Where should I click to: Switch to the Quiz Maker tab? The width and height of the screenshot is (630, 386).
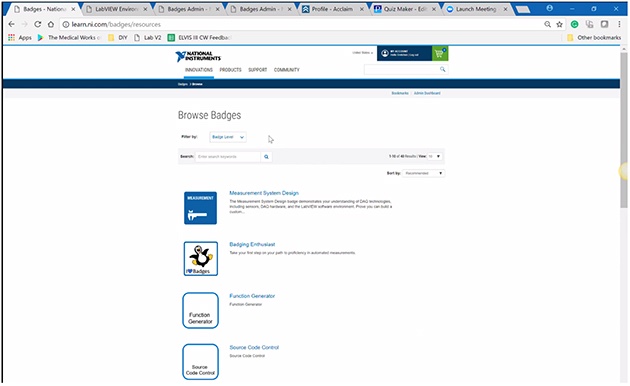pos(405,9)
